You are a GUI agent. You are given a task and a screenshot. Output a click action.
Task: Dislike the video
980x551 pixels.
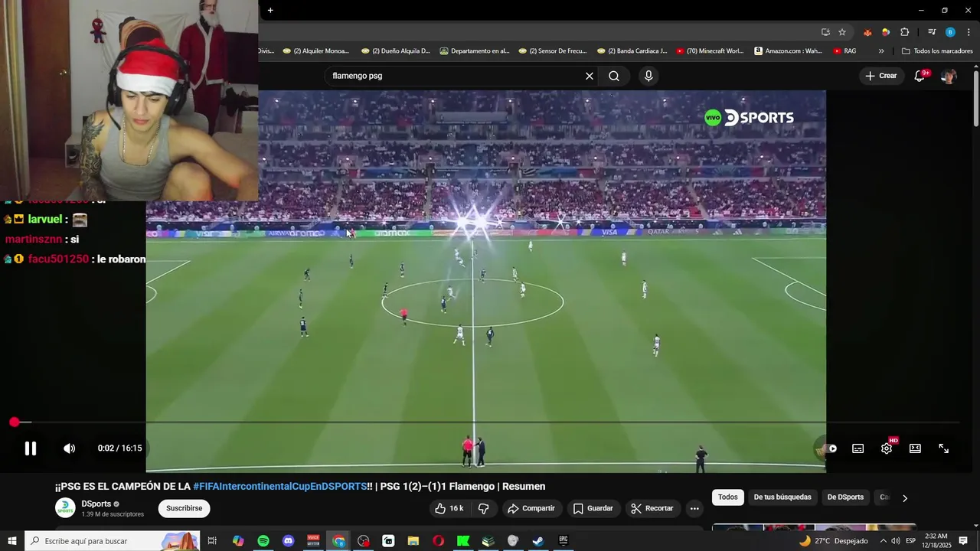tap(483, 508)
